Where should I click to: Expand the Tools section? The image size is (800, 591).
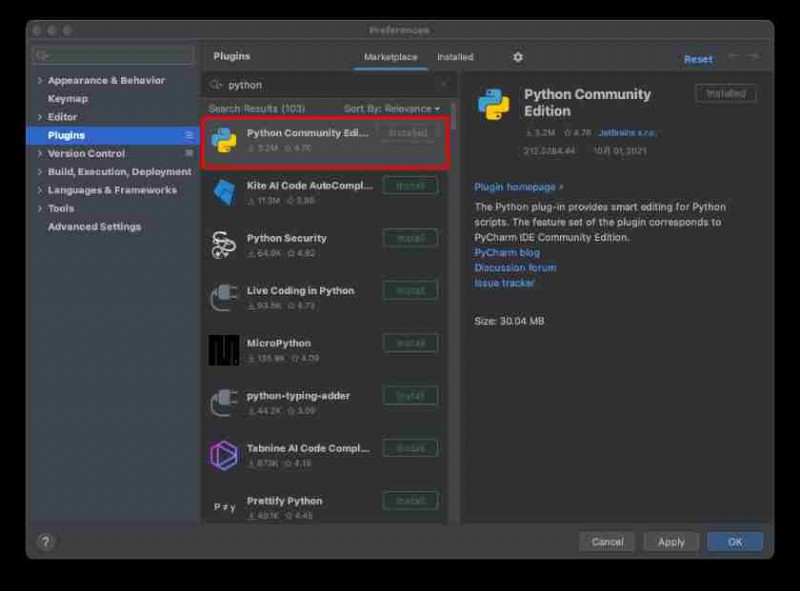coord(40,209)
